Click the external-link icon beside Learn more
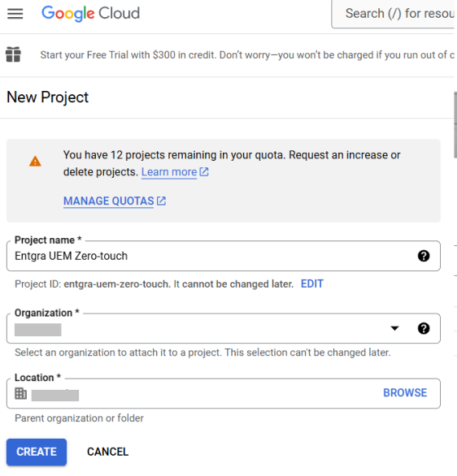 [204, 172]
